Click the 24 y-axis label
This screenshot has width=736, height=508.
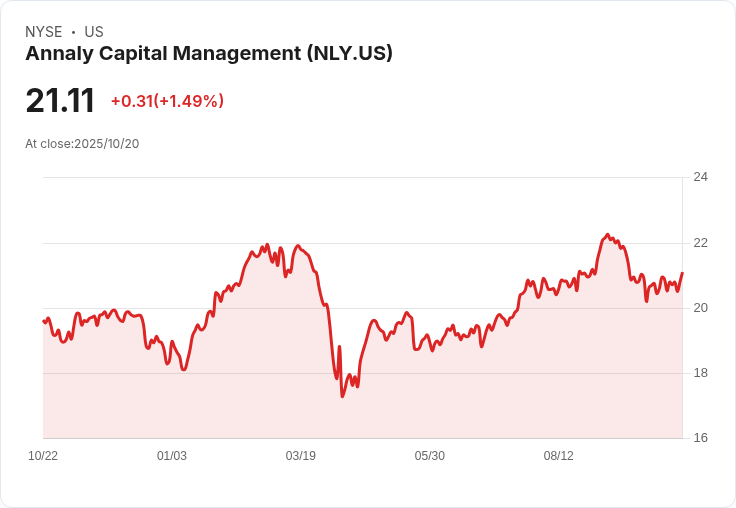700,178
